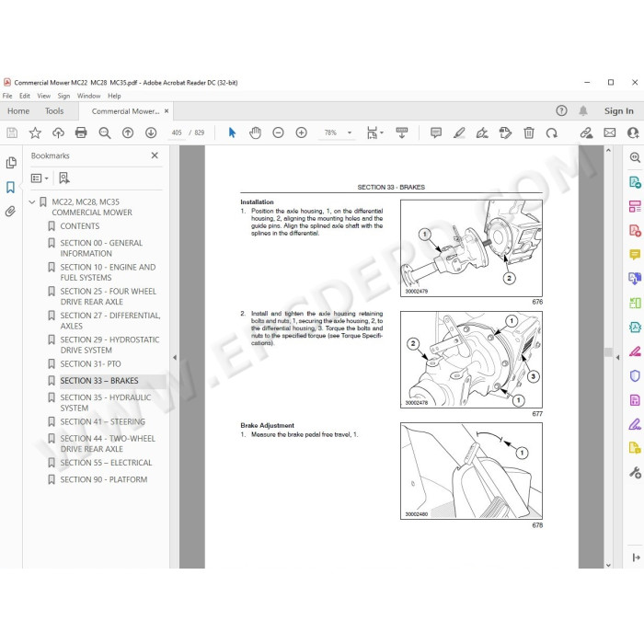This screenshot has width=644, height=644.
Task: Click the trash delete icon
Action: point(529,132)
